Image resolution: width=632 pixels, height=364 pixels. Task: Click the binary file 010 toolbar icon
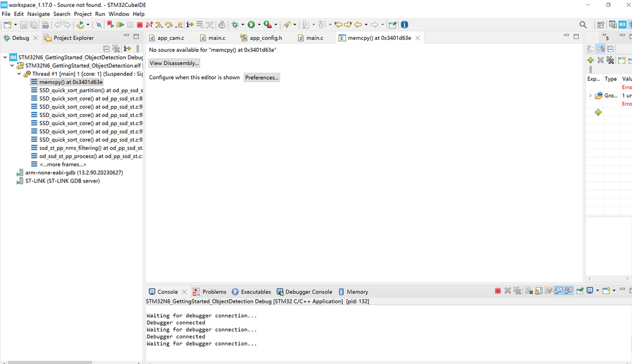[46, 25]
